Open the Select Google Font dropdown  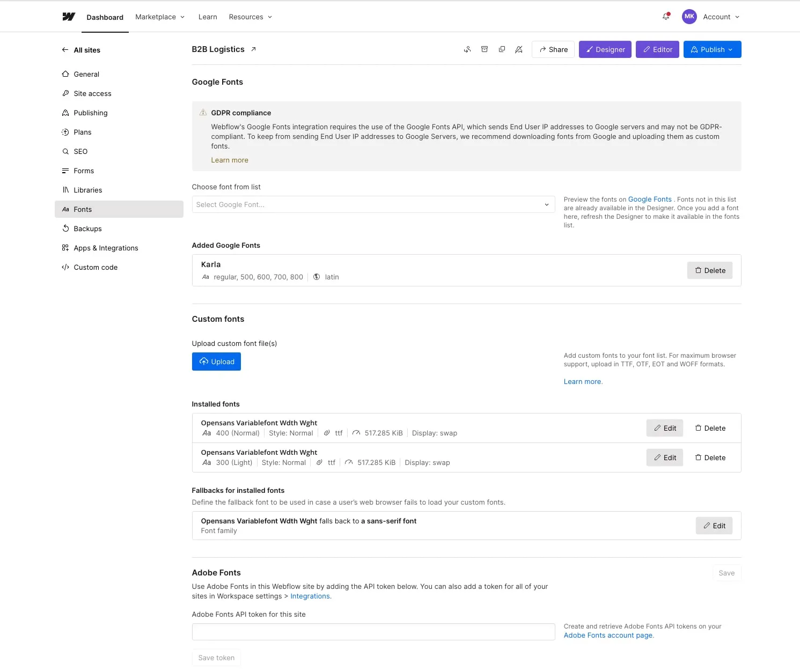coord(373,204)
